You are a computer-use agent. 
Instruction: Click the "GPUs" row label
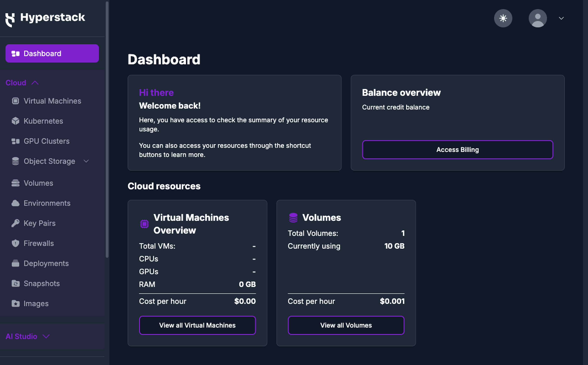(x=149, y=272)
